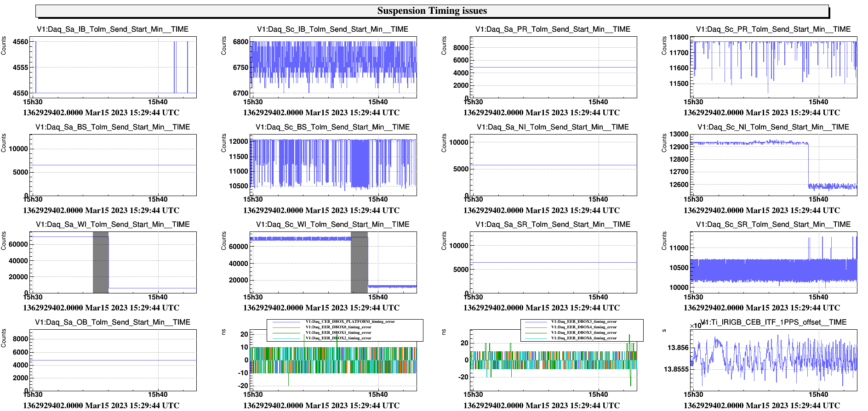Viewport: 868px width, 411px height.
Task: Select the Daq_Sa_SR_Tolm_Send_Start_Min plot
Action: 554,262
